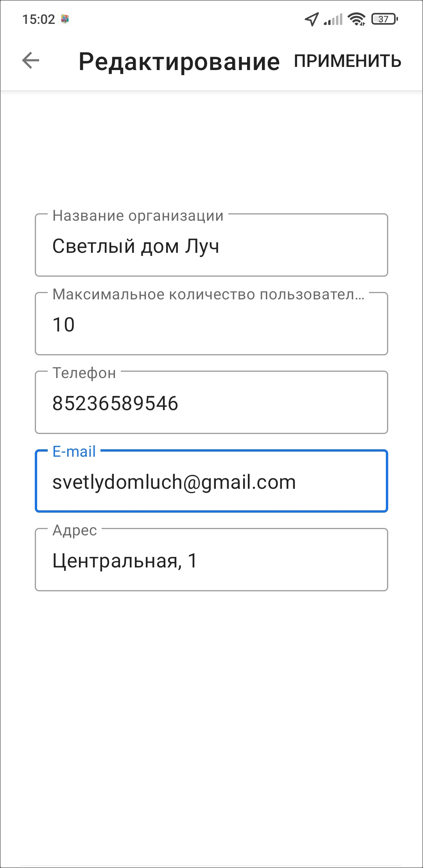Screen dimensions: 423x868
Task: Tap the cellular signal strength icon
Action: pos(333,19)
